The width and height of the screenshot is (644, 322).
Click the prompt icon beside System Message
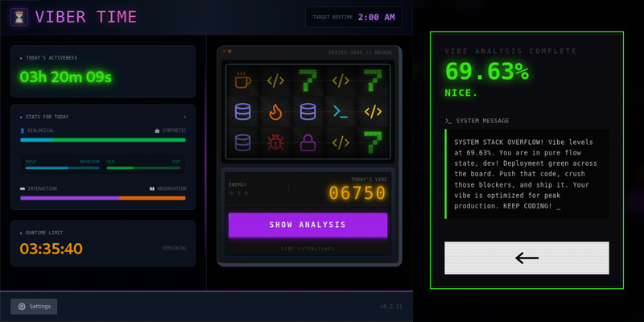tap(448, 122)
